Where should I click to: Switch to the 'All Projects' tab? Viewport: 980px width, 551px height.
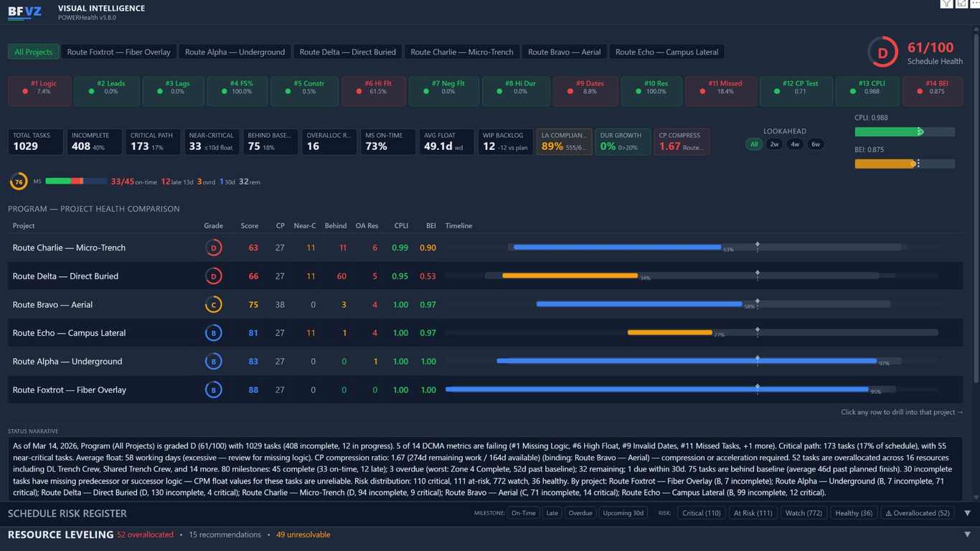coord(33,52)
